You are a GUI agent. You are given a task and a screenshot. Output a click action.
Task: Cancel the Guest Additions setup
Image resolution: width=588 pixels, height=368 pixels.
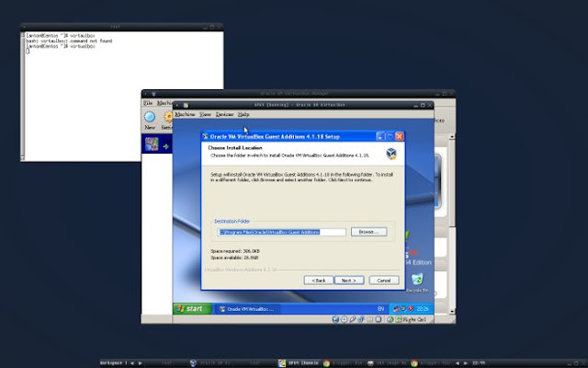tap(384, 281)
